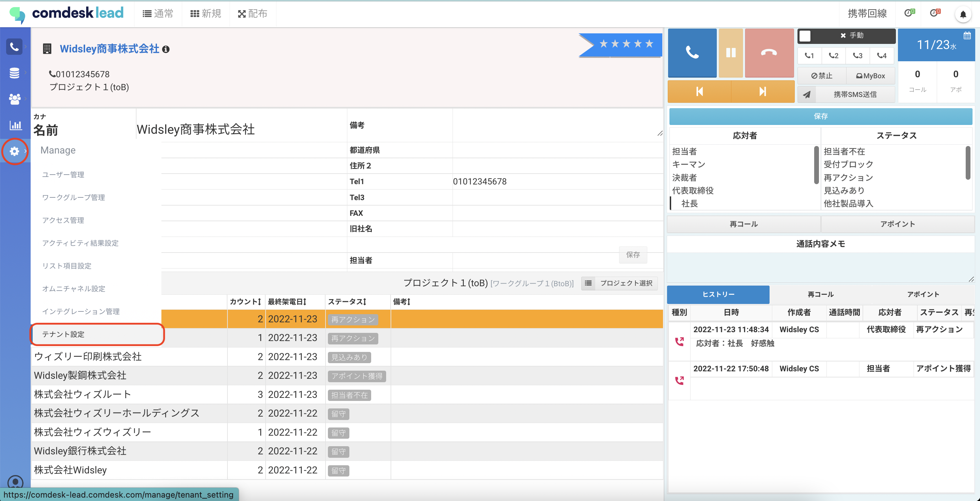Go to previous record arrow button
The height and width of the screenshot is (501, 980).
(x=699, y=92)
